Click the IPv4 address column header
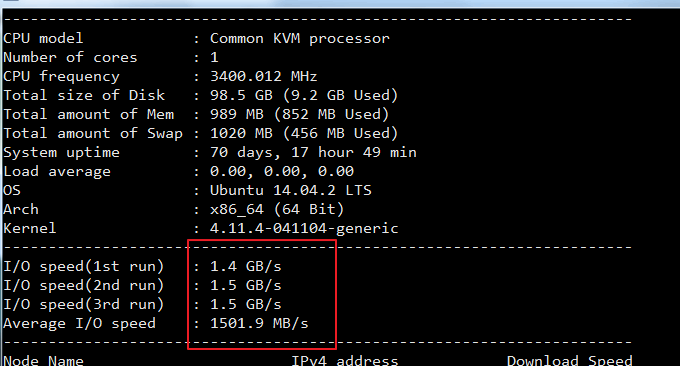Image resolution: width=680 pixels, height=366 pixels. pos(345,360)
